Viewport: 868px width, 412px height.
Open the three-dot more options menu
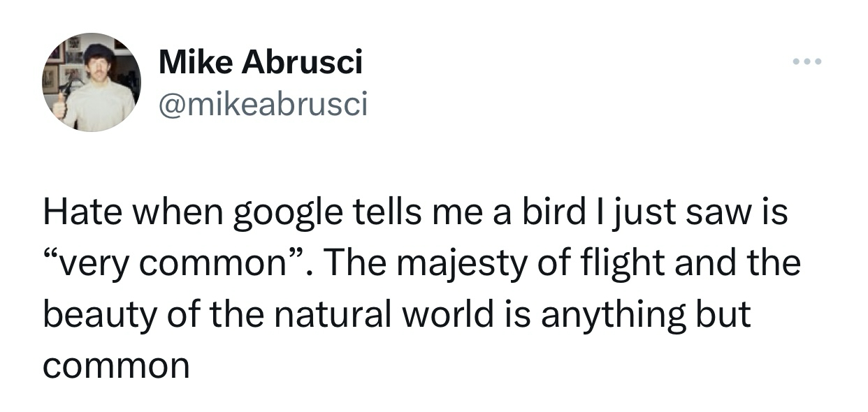point(808,63)
